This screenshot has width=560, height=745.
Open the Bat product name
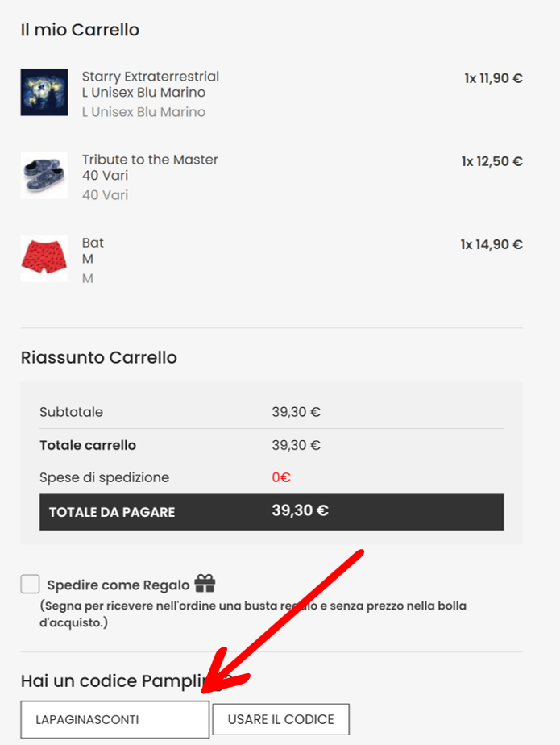click(x=93, y=243)
